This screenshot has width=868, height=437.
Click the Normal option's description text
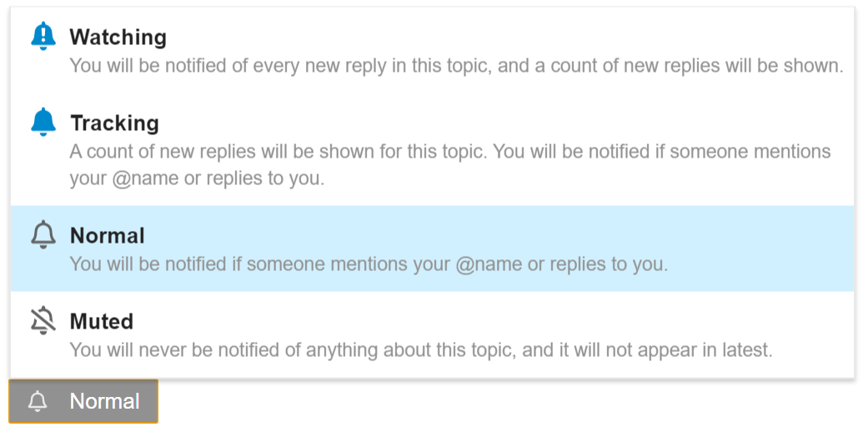click(x=369, y=264)
